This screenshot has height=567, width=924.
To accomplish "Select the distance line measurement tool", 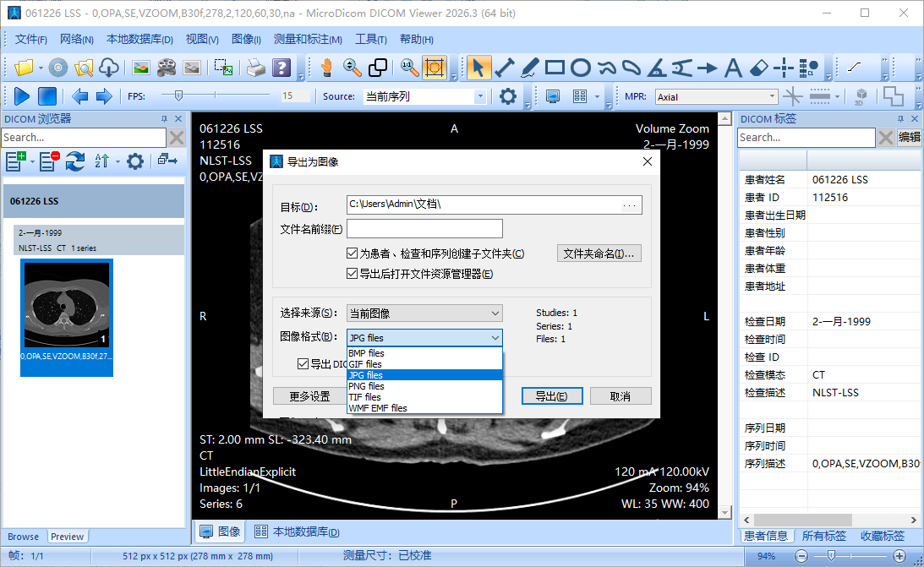I will pyautogui.click(x=505, y=68).
